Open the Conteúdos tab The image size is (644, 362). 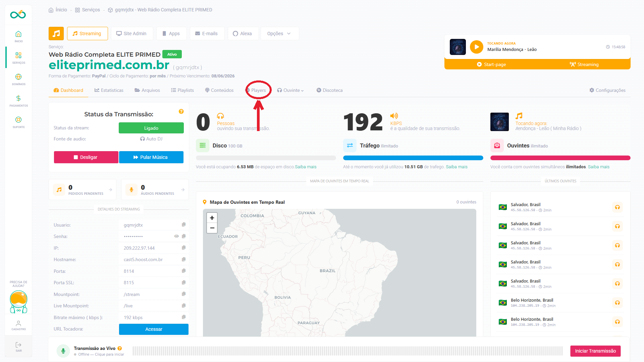click(x=219, y=90)
